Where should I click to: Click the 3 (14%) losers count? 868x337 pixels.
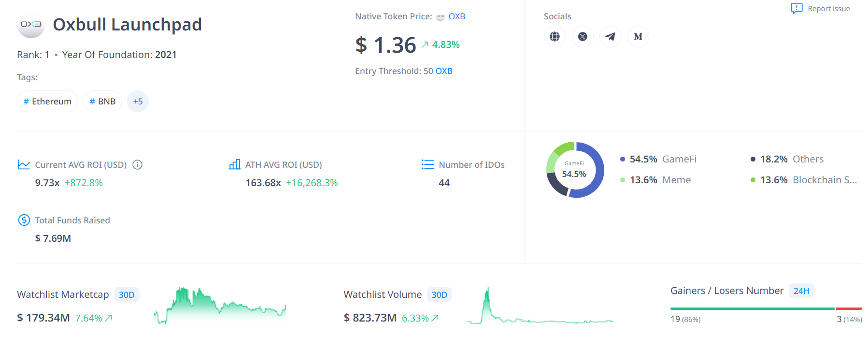coord(850,319)
